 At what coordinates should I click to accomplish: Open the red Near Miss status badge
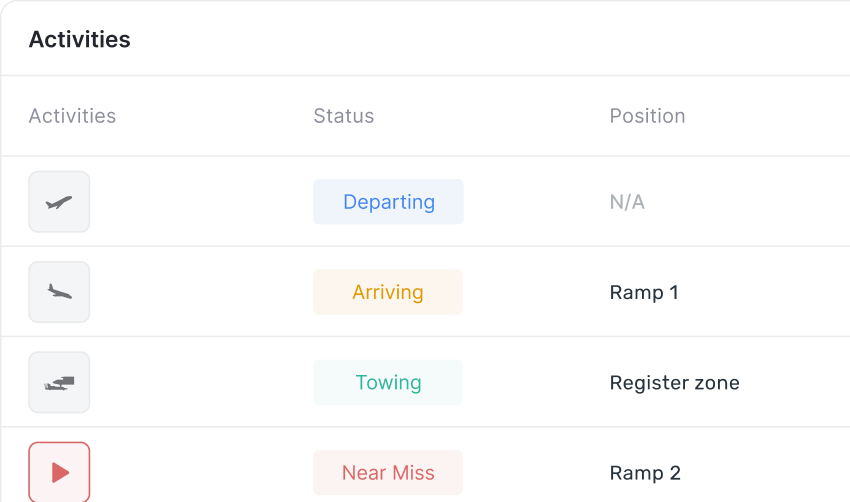[x=388, y=473]
